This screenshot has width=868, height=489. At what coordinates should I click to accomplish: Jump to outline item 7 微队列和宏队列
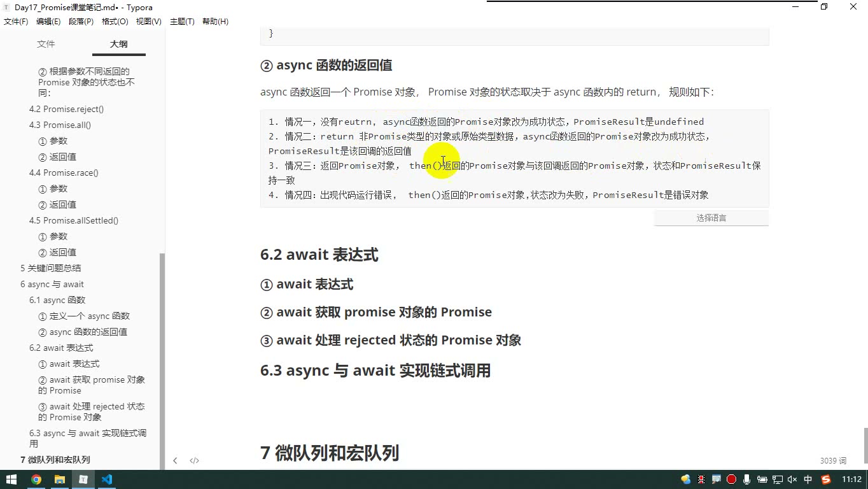coord(55,460)
